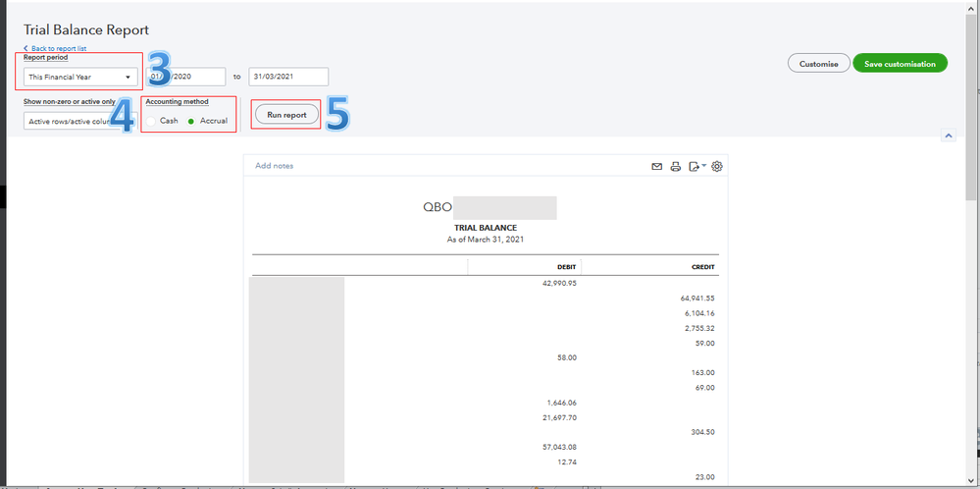Click the credit amount 23.00
The height and width of the screenshot is (489, 980).
(705, 477)
